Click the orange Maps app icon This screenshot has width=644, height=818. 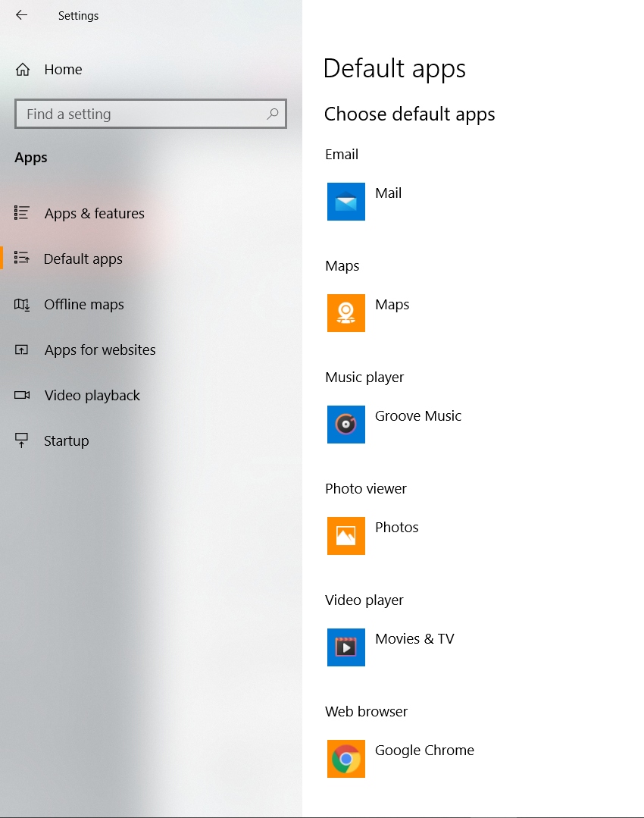345,313
